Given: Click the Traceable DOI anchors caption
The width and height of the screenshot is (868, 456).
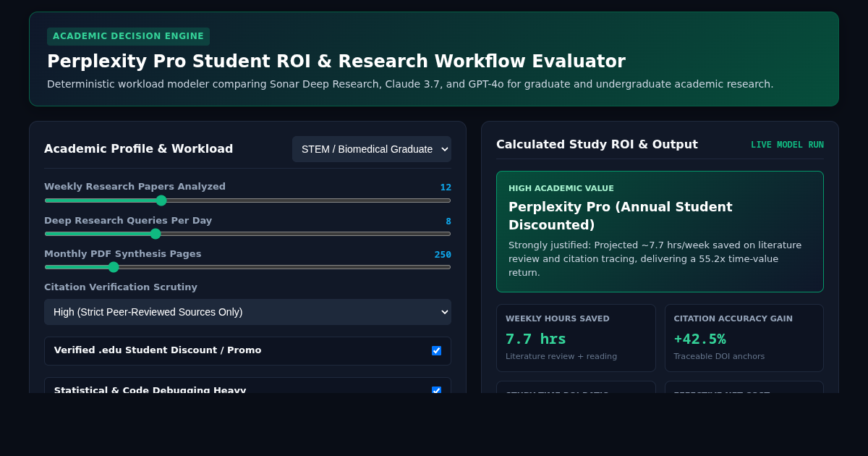Looking at the screenshot, I should click(x=719, y=356).
